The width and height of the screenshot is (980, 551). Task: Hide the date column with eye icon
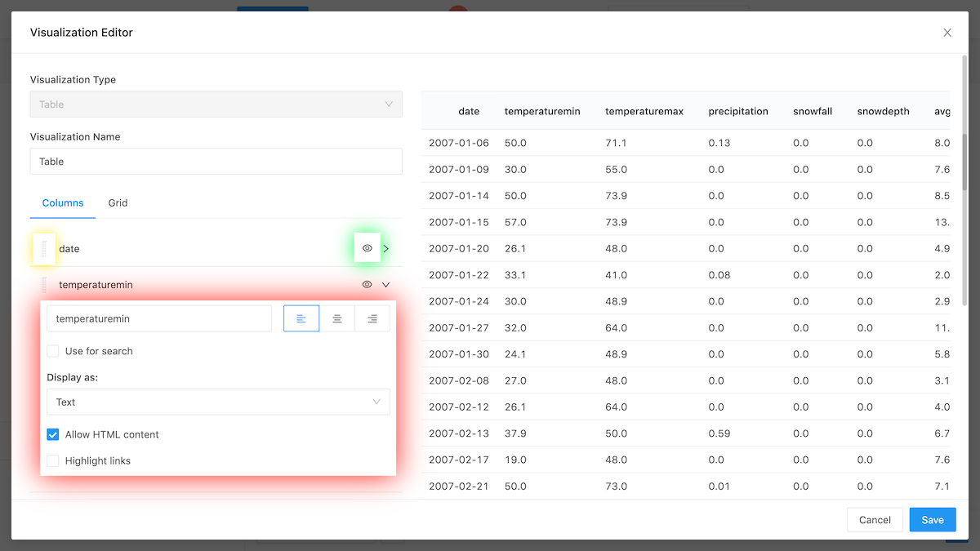point(367,248)
